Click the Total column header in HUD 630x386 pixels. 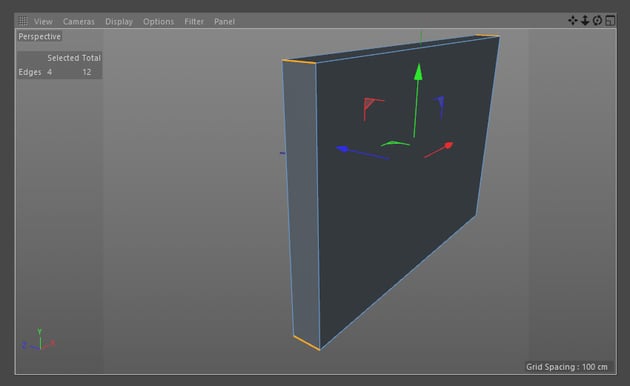tap(91, 58)
